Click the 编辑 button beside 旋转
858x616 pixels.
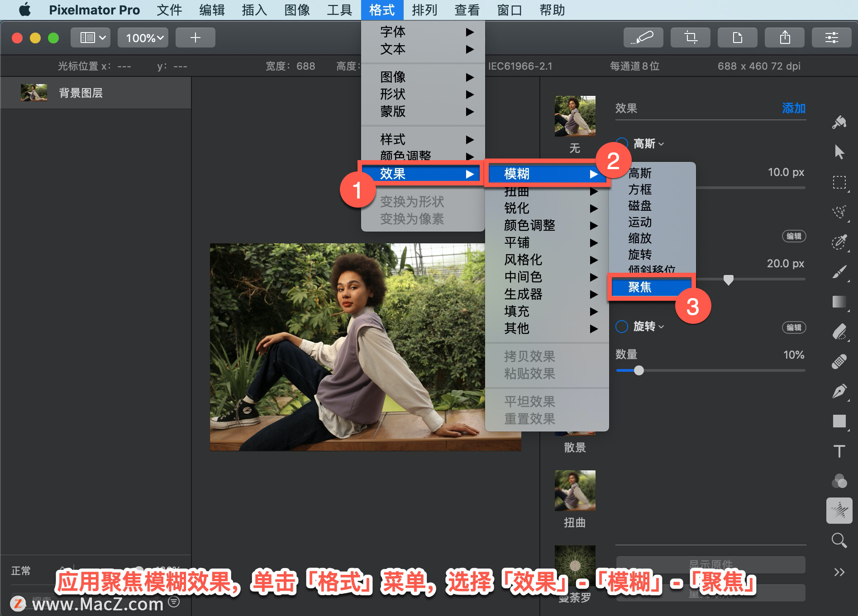(794, 327)
